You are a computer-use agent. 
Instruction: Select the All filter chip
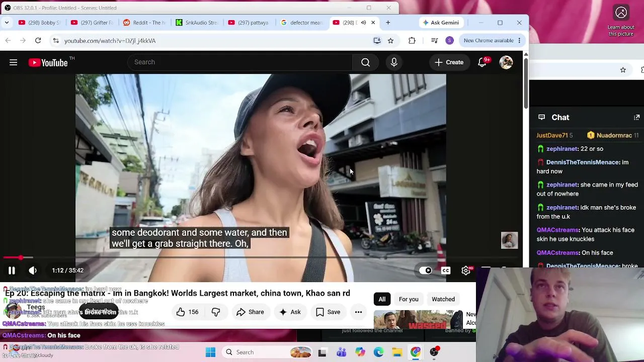382,299
